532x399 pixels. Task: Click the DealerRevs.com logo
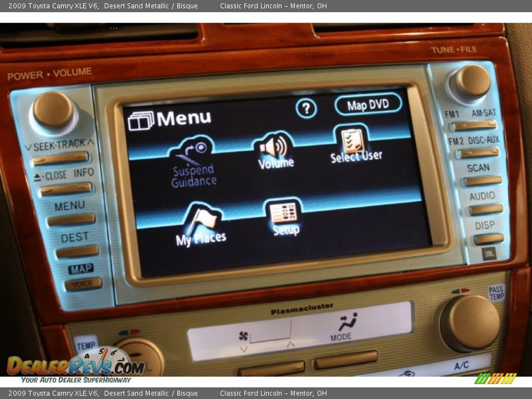click(76, 365)
